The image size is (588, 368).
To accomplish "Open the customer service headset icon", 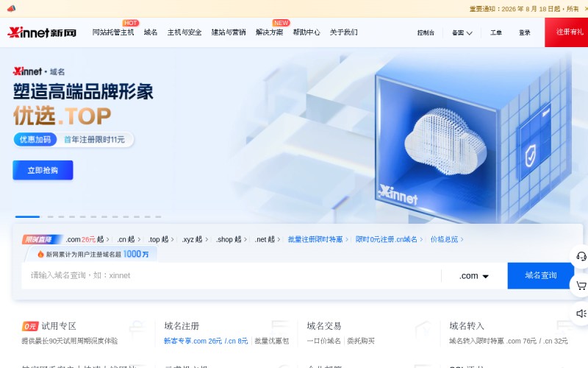I will click(x=581, y=256).
